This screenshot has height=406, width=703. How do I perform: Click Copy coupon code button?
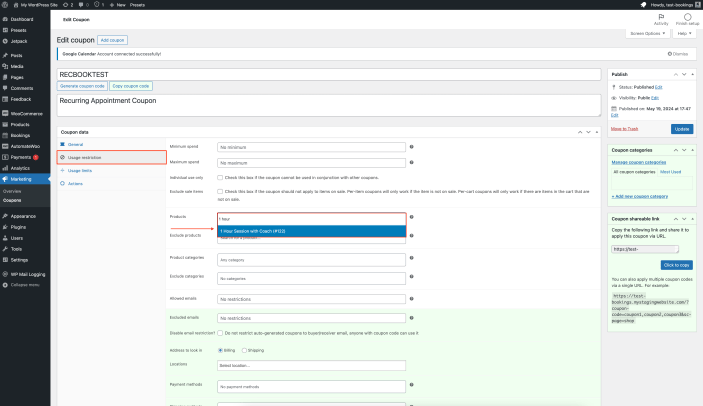pyautogui.click(x=130, y=86)
